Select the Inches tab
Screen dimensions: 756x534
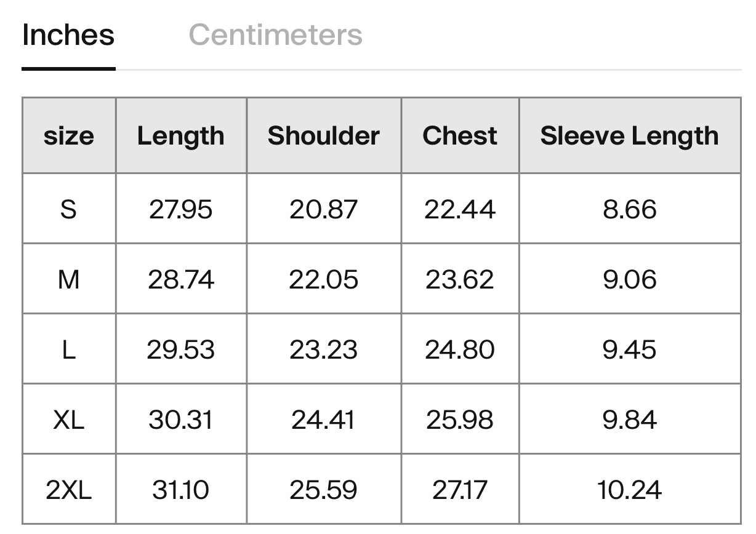tap(68, 34)
